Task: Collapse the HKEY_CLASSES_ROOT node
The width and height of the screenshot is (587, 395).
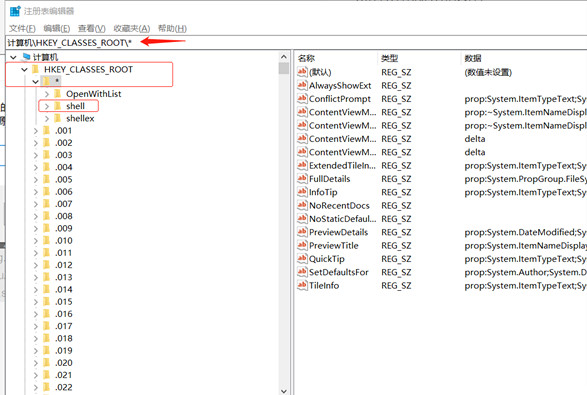Action: (x=25, y=70)
